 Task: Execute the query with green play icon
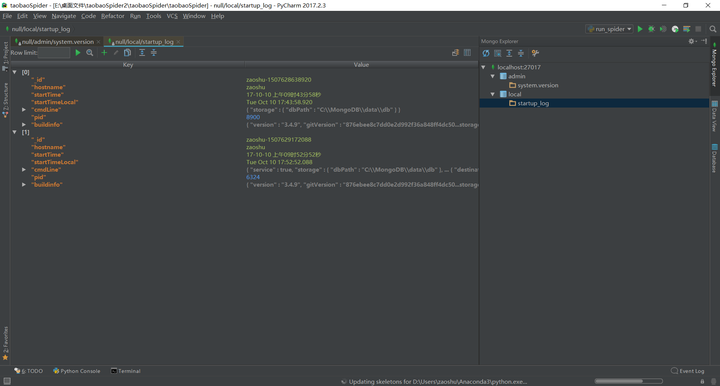78,53
